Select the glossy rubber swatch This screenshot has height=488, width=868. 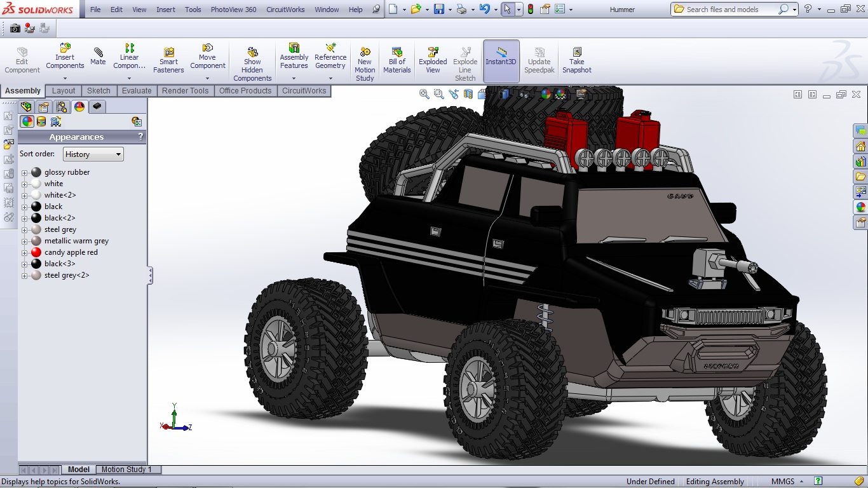point(36,173)
